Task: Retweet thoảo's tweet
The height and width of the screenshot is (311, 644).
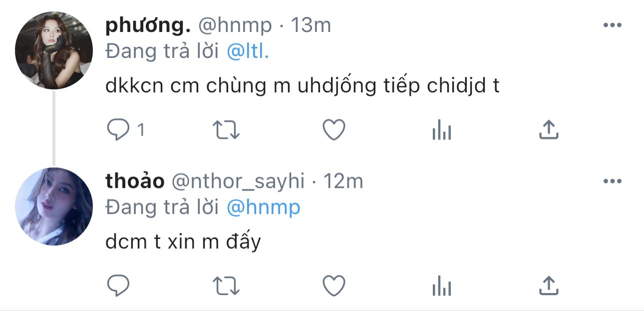Action: (227, 286)
